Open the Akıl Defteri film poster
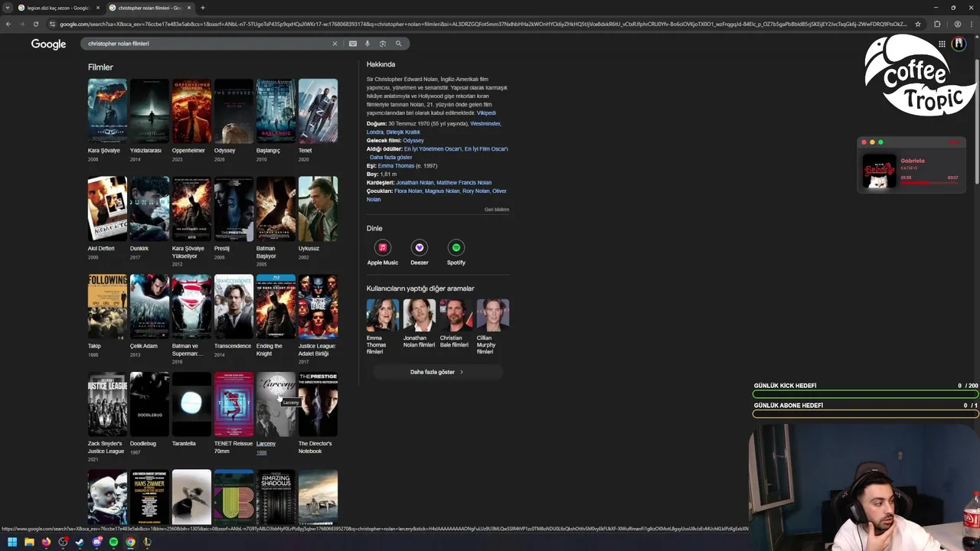The width and height of the screenshot is (980, 551). [x=107, y=209]
